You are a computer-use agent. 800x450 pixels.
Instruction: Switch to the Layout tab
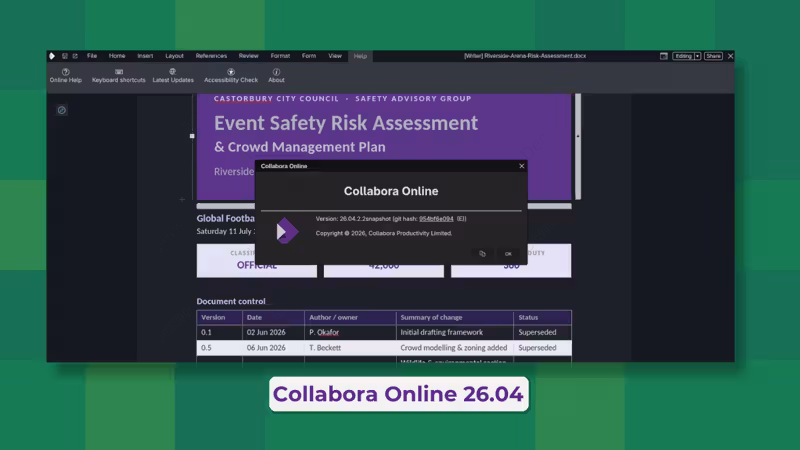tap(174, 56)
